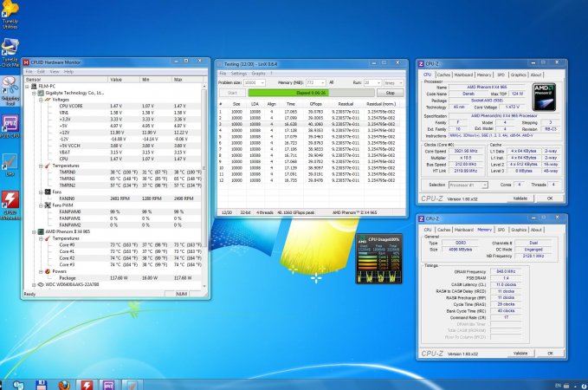The height and width of the screenshot is (390, 588).
Task: Show hidden tray icons arrow
Action: click(576, 386)
